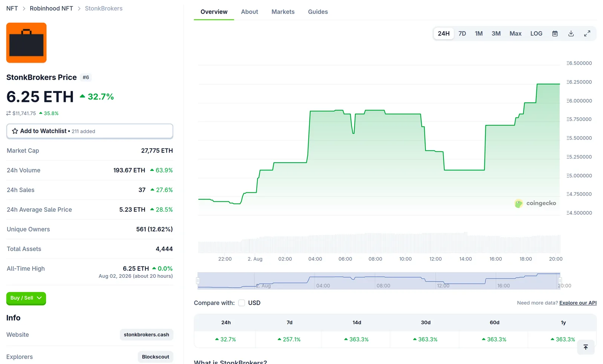Click the StonkBrokers briefcase logo
The width and height of the screenshot is (603, 364).
pyautogui.click(x=26, y=43)
